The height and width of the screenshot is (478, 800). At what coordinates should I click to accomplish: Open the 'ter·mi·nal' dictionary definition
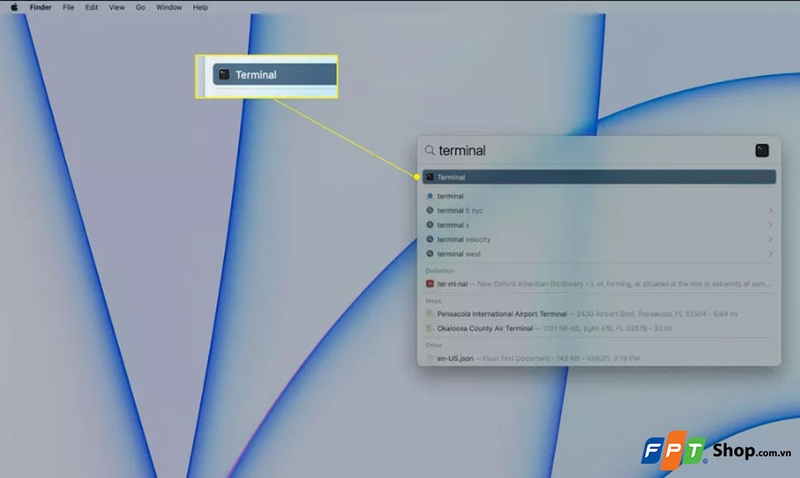pyautogui.click(x=599, y=284)
